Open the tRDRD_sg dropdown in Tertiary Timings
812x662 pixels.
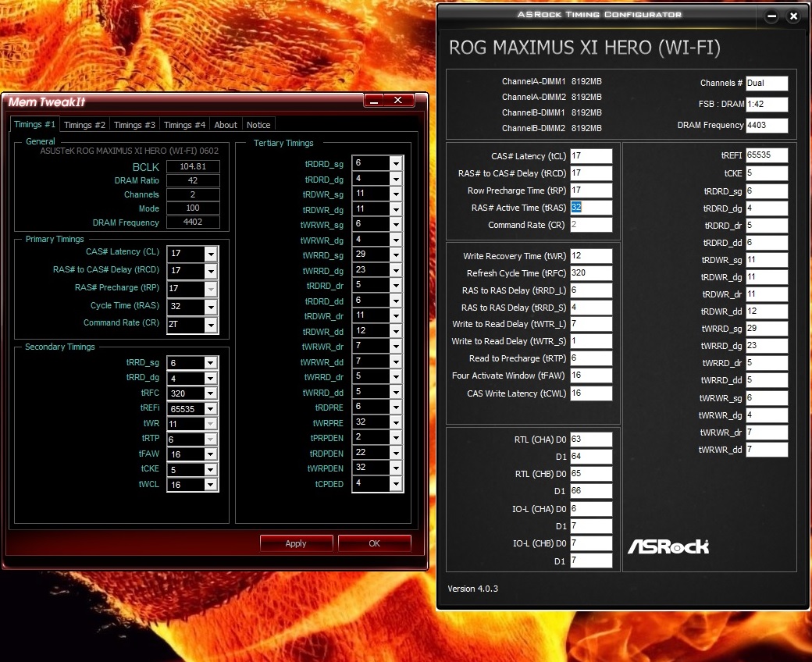396,164
